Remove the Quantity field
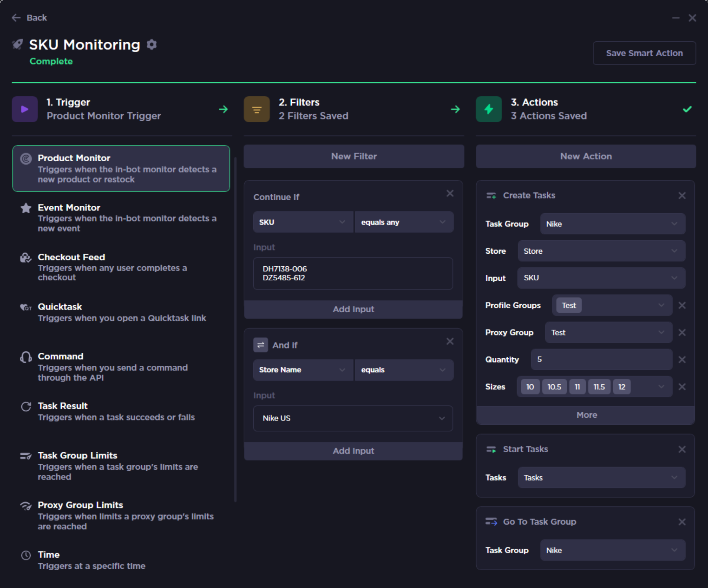Screen dimensions: 708x588 682,359
